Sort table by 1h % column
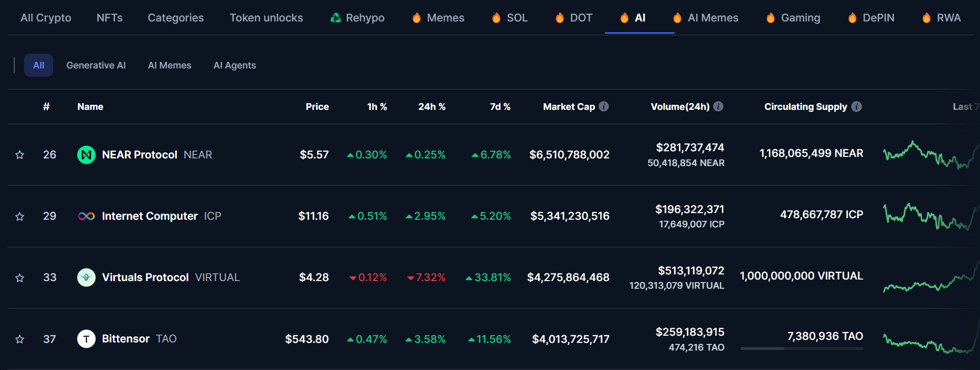The image size is (980, 370). tap(377, 106)
